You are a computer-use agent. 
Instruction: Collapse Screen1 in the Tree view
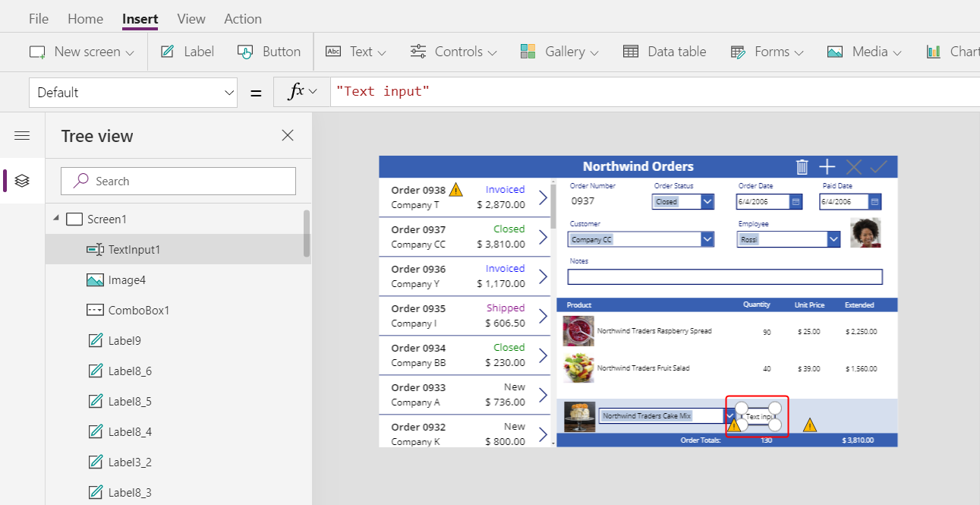(55, 219)
